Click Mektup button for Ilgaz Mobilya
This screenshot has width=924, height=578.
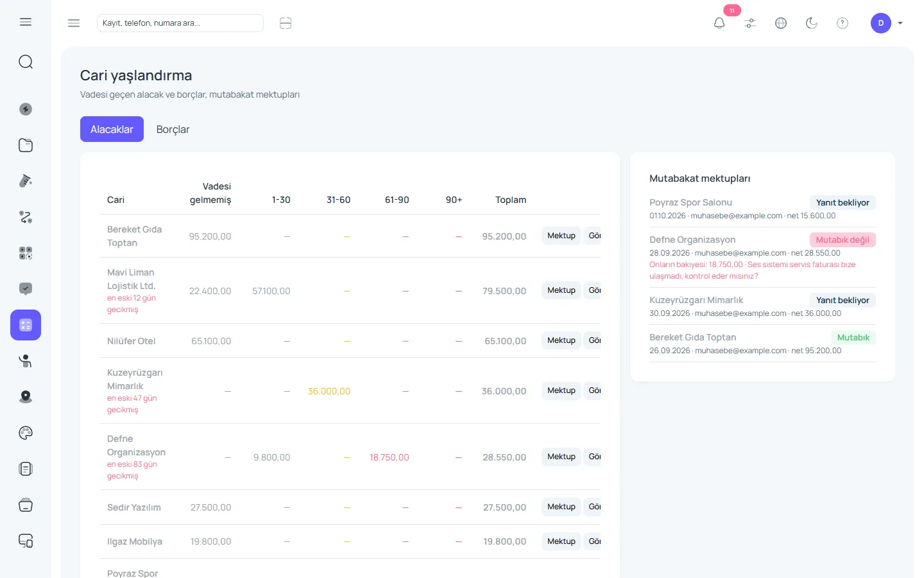click(x=561, y=541)
